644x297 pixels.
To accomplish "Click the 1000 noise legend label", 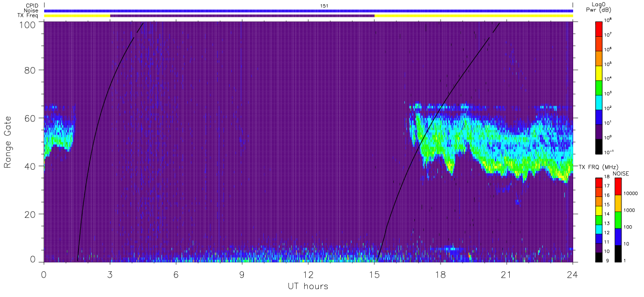I will [629, 210].
